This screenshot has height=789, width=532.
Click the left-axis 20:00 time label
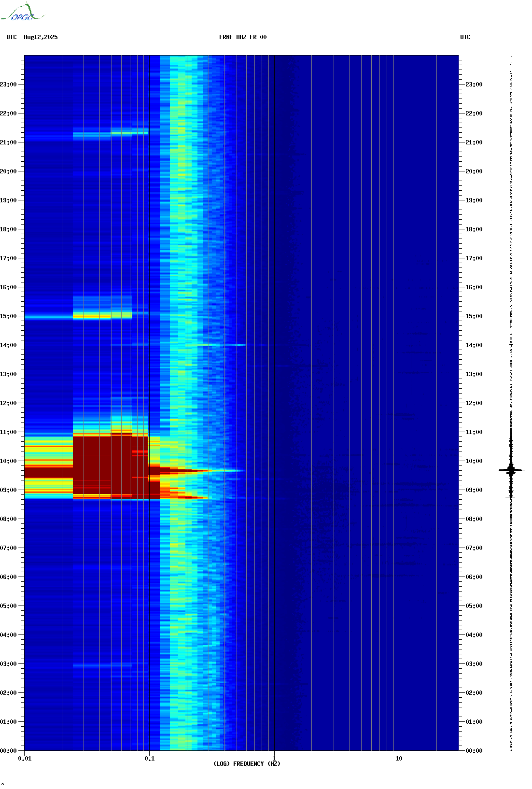click(8, 171)
